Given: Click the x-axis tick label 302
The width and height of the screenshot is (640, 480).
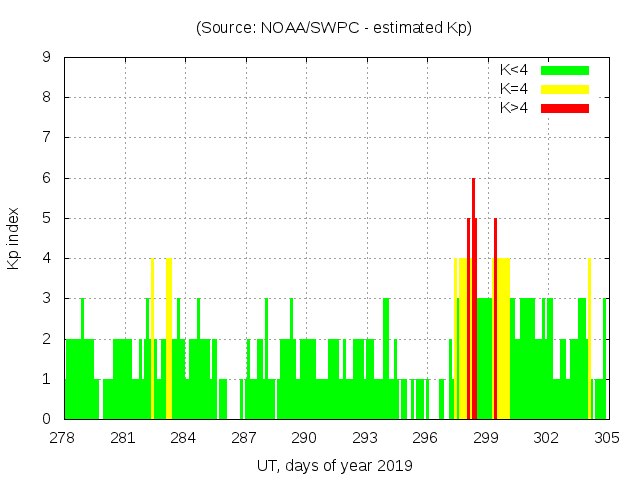Looking at the screenshot, I should [x=546, y=438].
